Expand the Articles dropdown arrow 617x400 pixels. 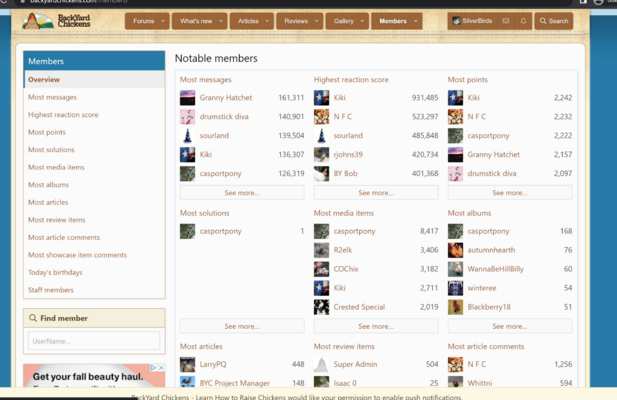pyautogui.click(x=267, y=21)
